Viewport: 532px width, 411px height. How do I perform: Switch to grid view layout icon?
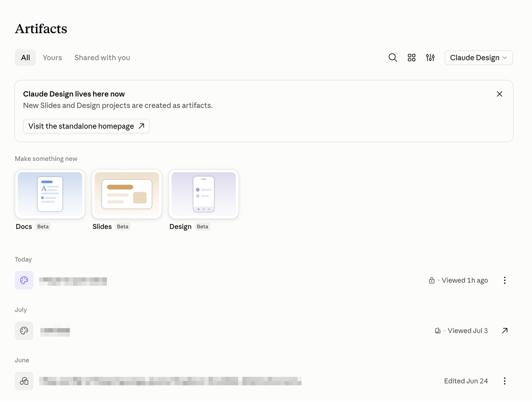412,58
